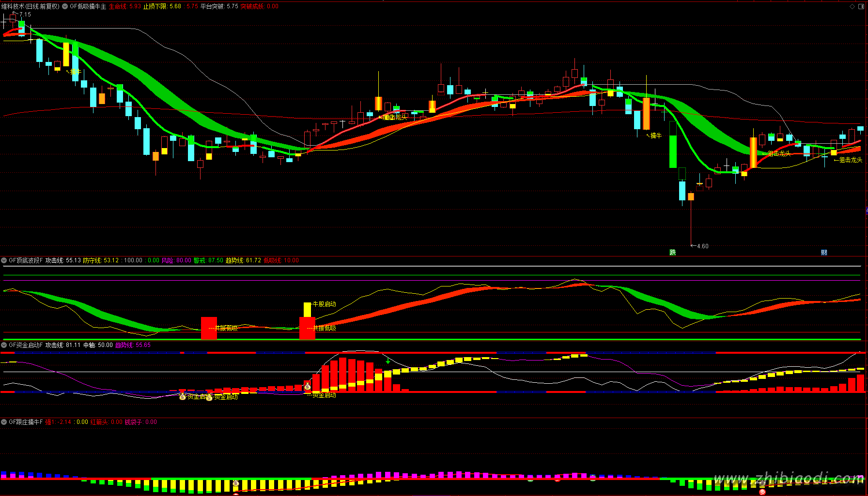Click the red 共振低吸 signal block at 牛股启动
The width and height of the screenshot is (868, 496).
[307, 328]
